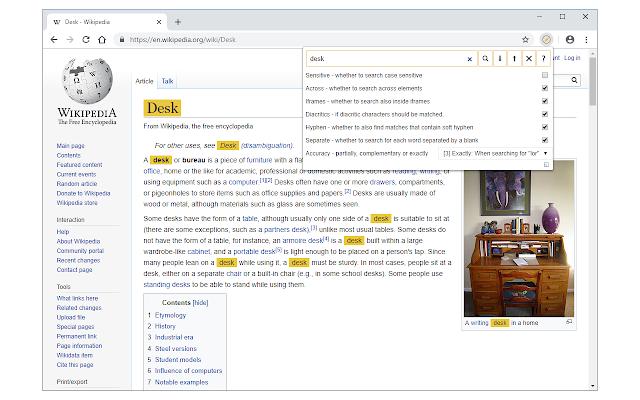
Task: Reload the page with the refresh icon
Action: (x=86, y=40)
